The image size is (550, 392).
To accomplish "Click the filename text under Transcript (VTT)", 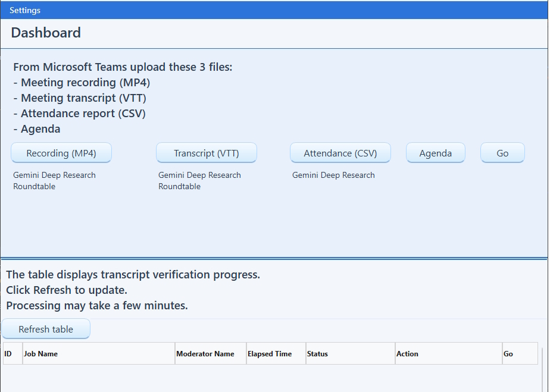I will click(x=199, y=181).
